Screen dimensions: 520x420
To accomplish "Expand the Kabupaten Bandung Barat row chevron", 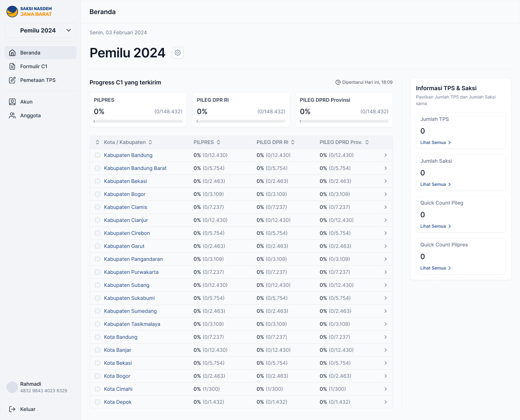I will [386, 168].
